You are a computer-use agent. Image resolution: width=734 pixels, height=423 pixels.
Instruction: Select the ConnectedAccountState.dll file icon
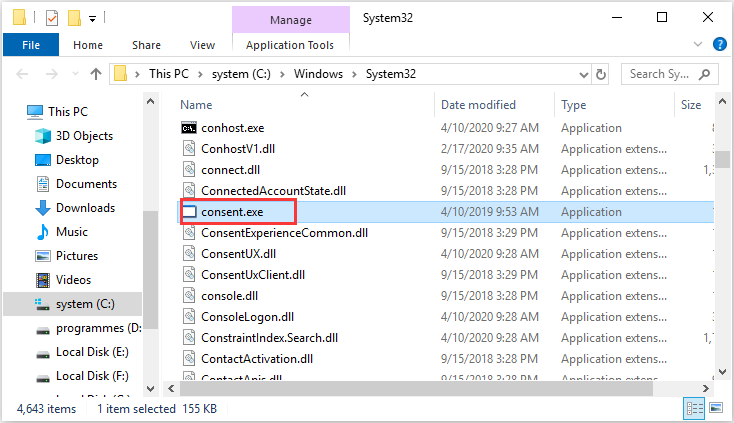coord(189,191)
